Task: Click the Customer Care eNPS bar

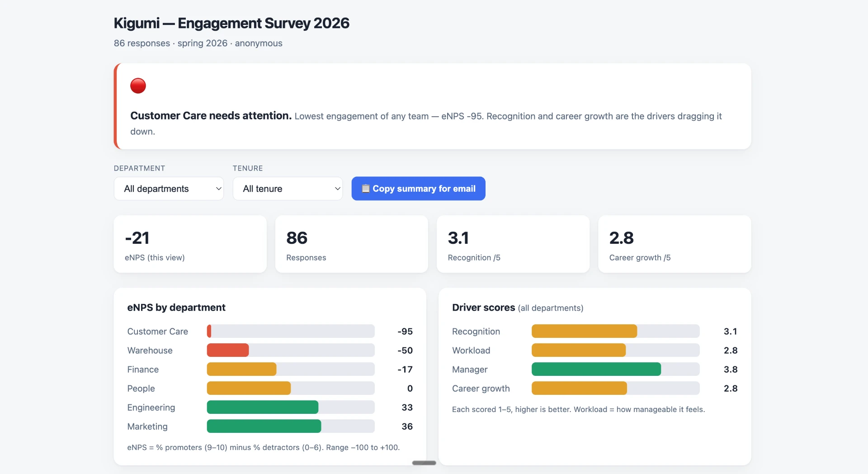Action: 291,331
